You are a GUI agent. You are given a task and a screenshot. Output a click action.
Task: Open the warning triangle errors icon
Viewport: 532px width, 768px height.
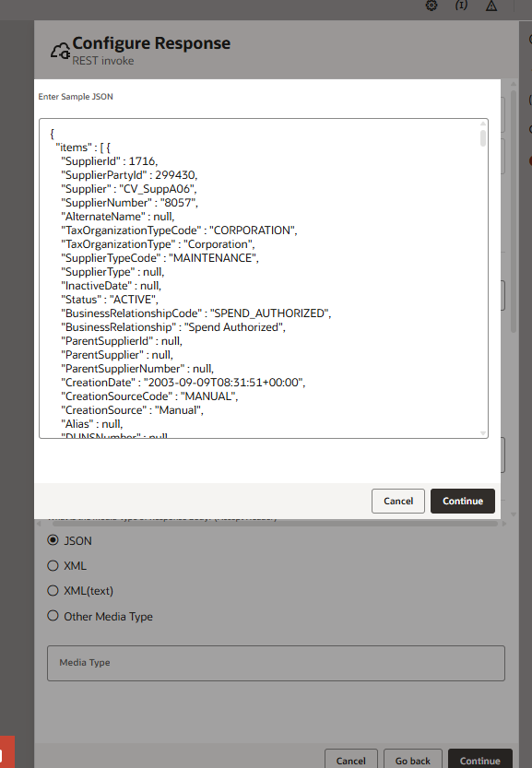coord(491,6)
